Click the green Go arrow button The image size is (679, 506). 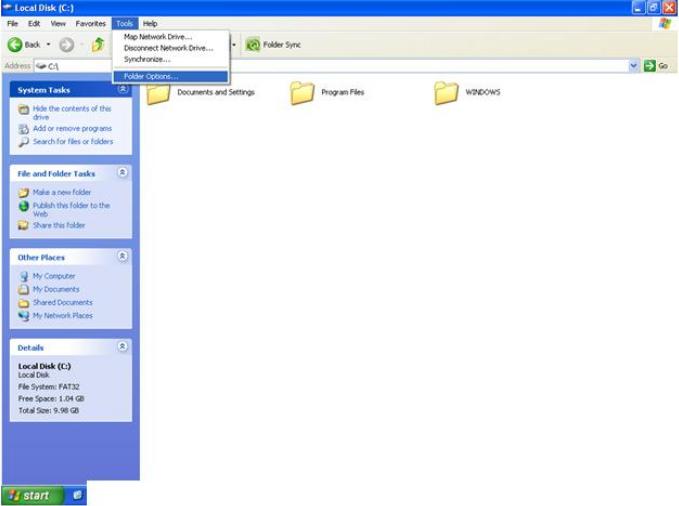tap(650, 66)
